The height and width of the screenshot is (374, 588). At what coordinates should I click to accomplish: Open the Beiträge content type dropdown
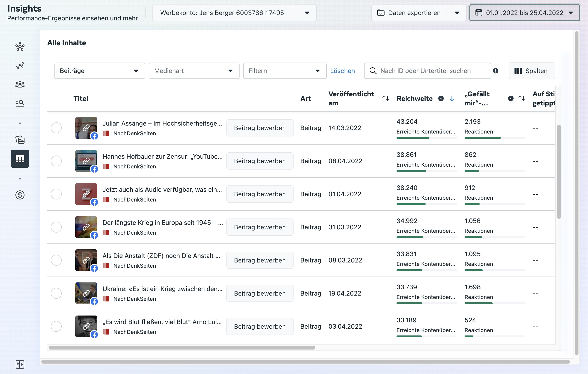(x=100, y=71)
